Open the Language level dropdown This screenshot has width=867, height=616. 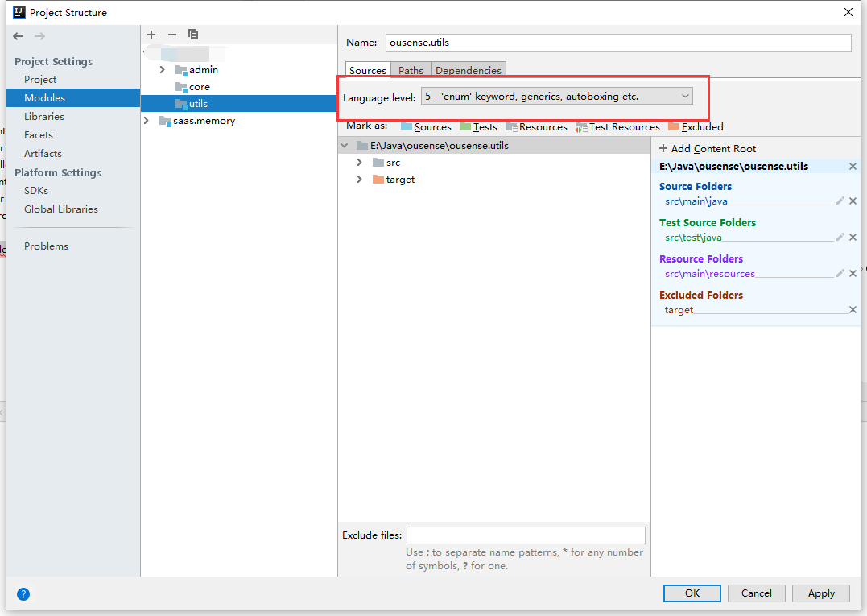pos(685,96)
